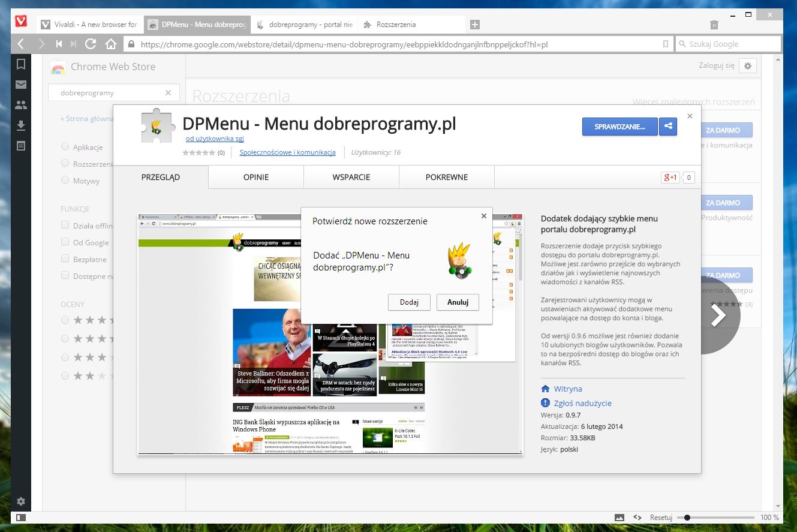This screenshot has width=797, height=532.
Task: Open a new tab with the plus button
Action: click(x=474, y=24)
